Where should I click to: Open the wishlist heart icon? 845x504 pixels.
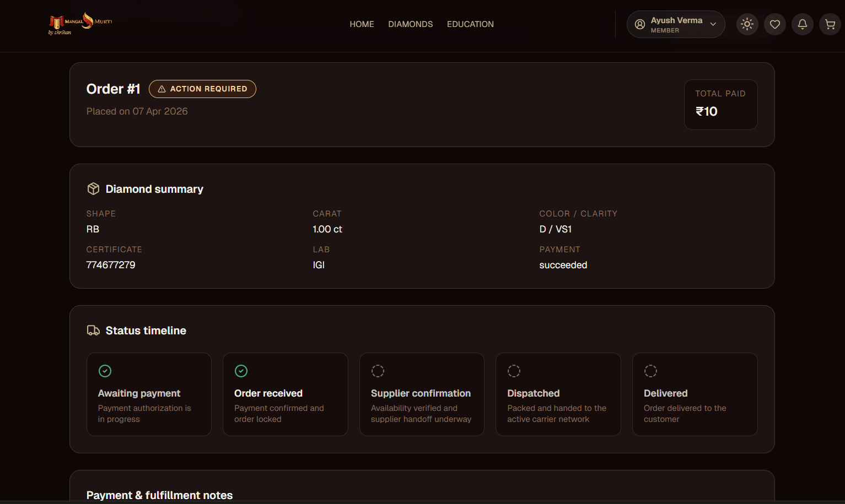click(x=774, y=24)
